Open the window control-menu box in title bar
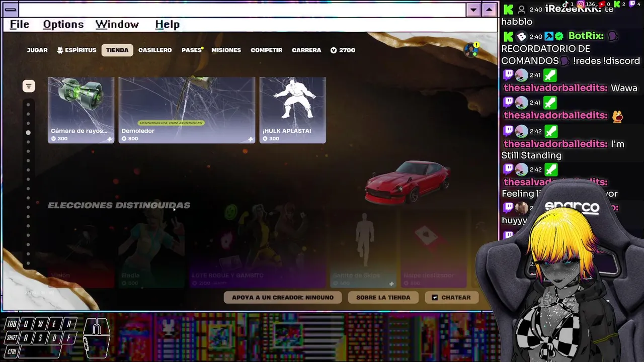This screenshot has height=362, width=644. point(10,10)
